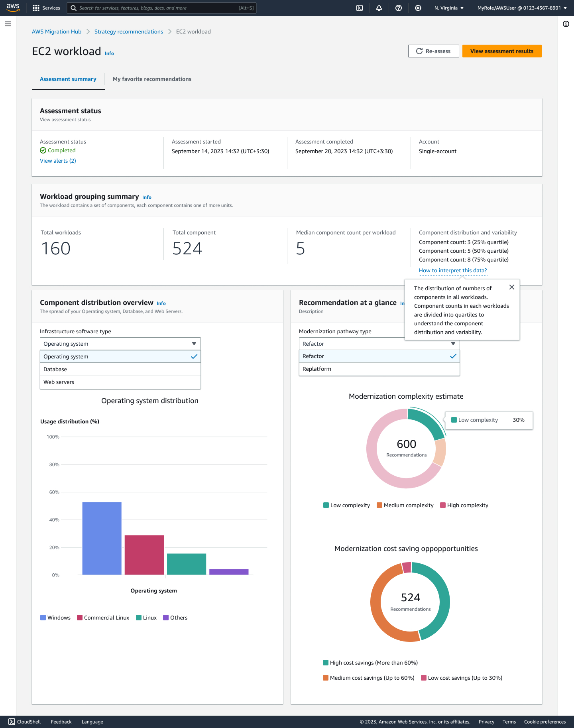Click View assessment results button
Screen dimensions: 574x728
tap(502, 51)
